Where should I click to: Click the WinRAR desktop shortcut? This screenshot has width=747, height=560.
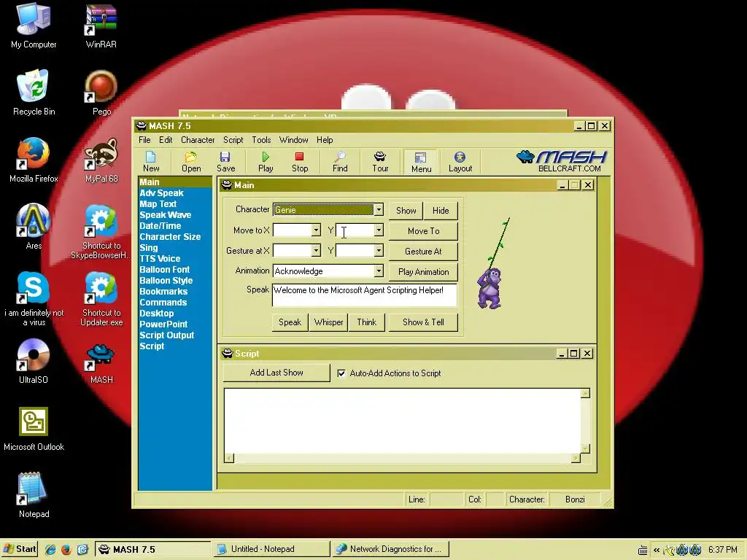tap(101, 26)
